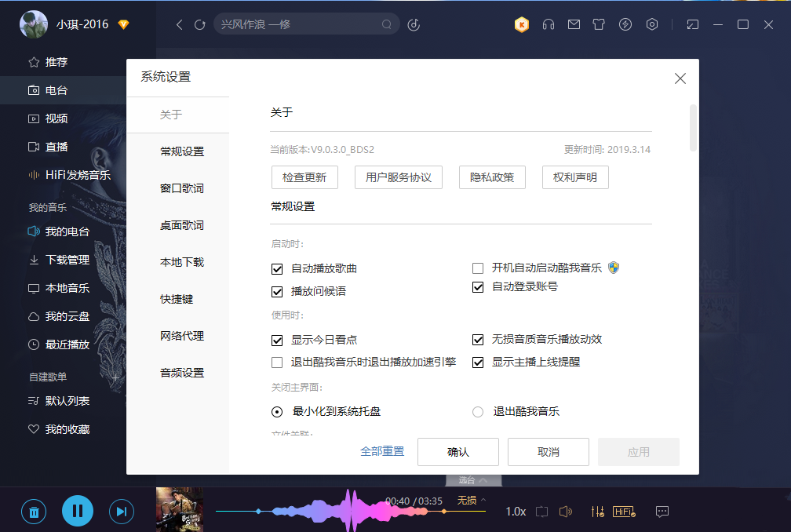Open the 隐私政策 button
The width and height of the screenshot is (791, 532).
pos(492,177)
